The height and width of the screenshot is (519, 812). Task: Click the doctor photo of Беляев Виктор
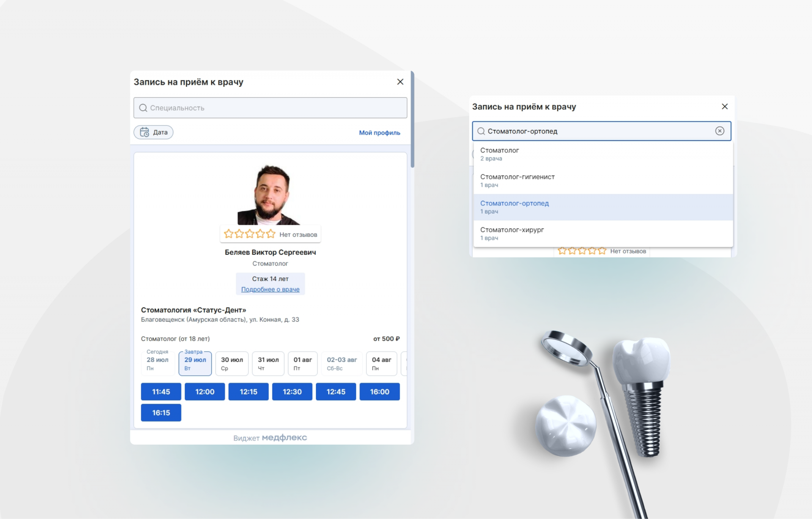pyautogui.click(x=269, y=194)
